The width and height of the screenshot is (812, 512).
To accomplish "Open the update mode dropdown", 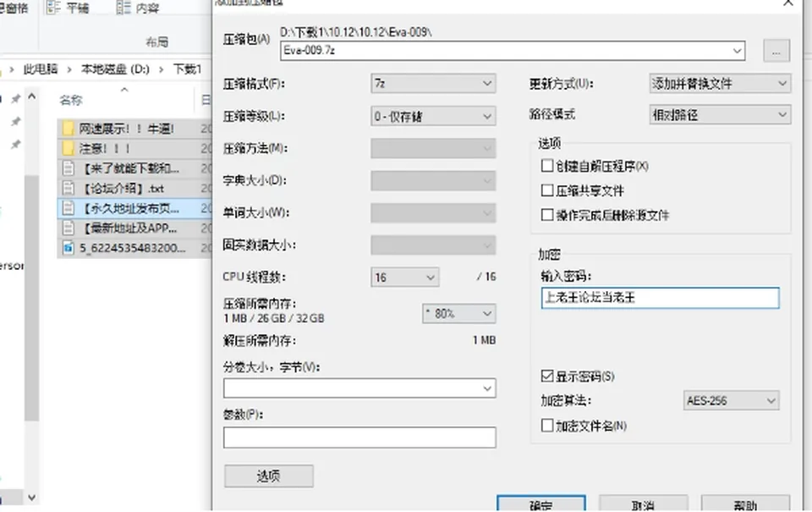I will 720,84.
